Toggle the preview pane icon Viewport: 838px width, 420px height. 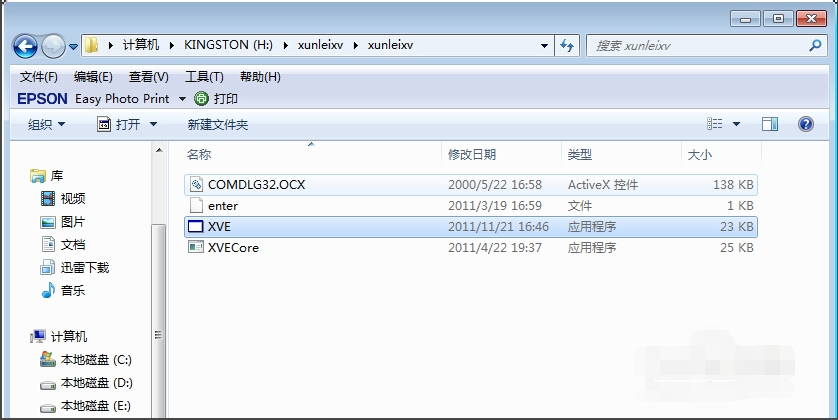(770, 125)
